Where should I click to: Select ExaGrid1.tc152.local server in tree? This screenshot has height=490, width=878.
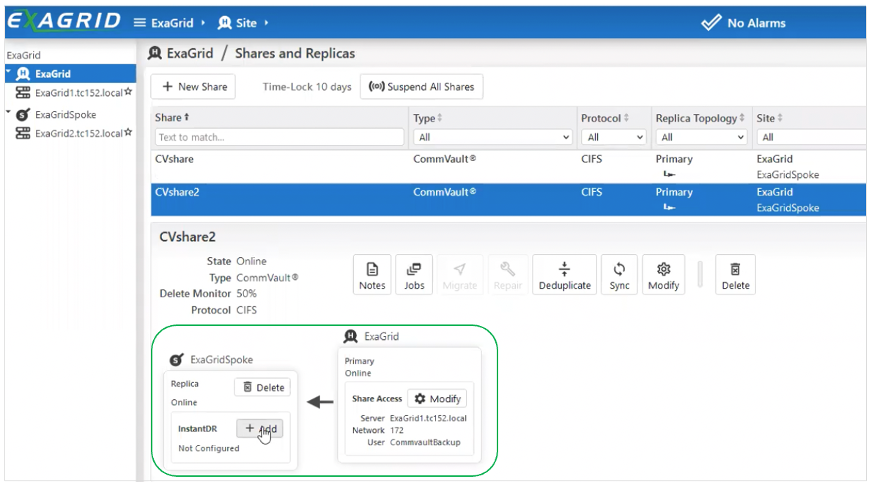78,92
